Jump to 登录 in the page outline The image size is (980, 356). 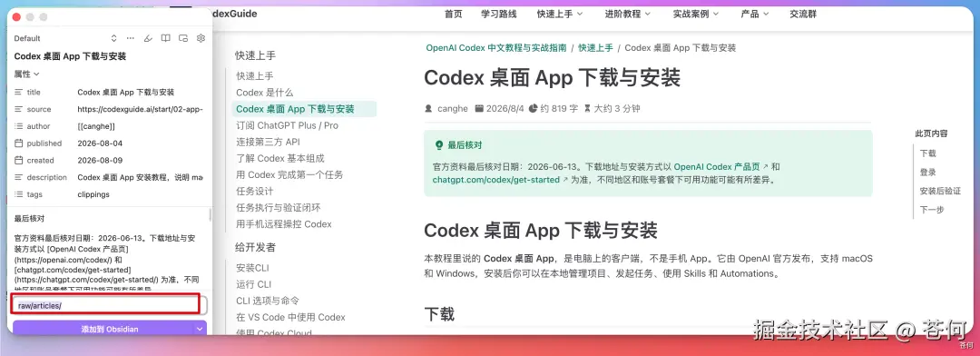928,172
